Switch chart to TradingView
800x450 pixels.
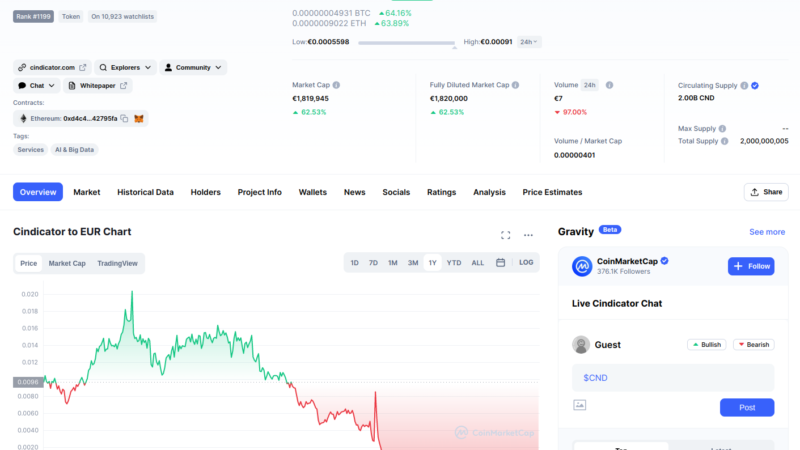[117, 263]
